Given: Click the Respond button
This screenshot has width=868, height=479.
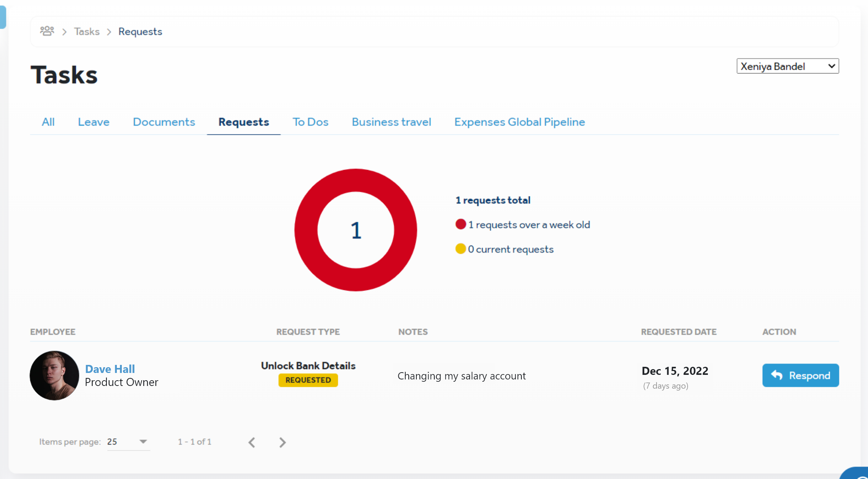Looking at the screenshot, I should point(800,375).
